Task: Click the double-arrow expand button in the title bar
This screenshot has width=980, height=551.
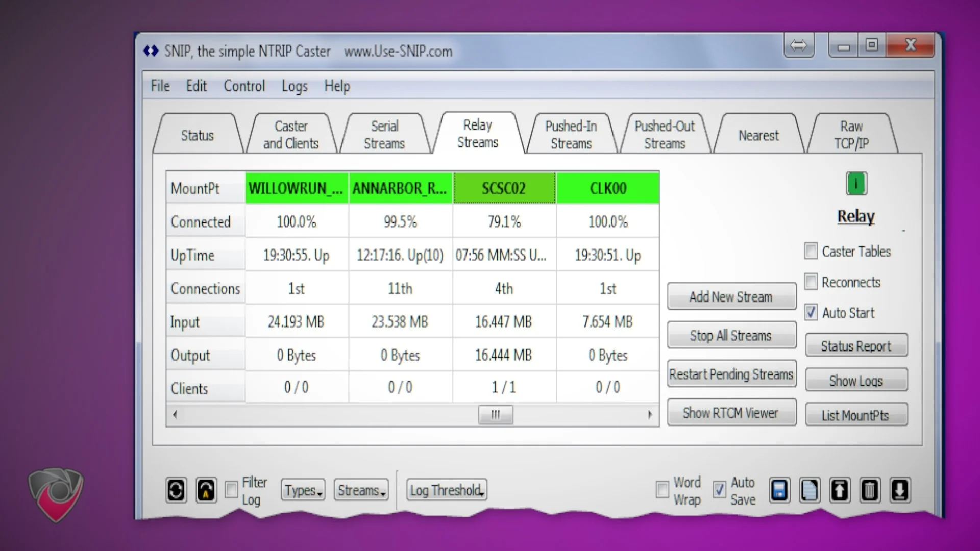Action: (799, 45)
